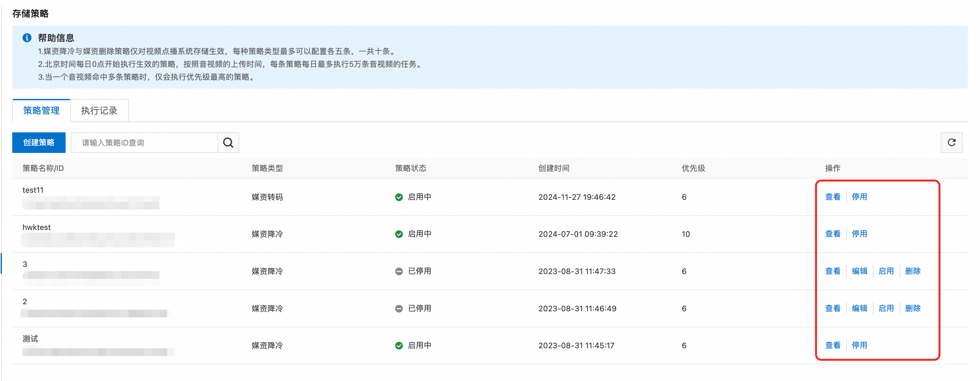Click the search magnifier icon

click(228, 143)
